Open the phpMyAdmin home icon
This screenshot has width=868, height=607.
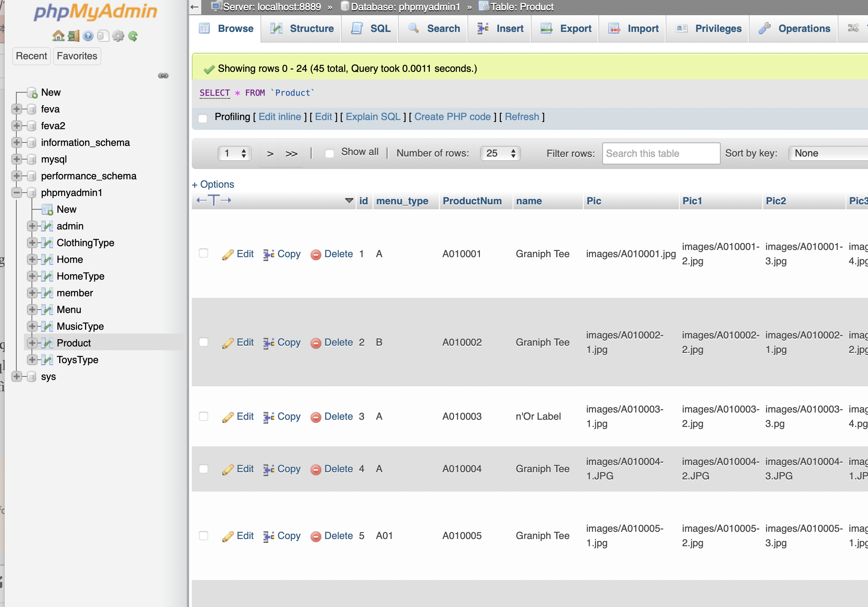coord(58,36)
